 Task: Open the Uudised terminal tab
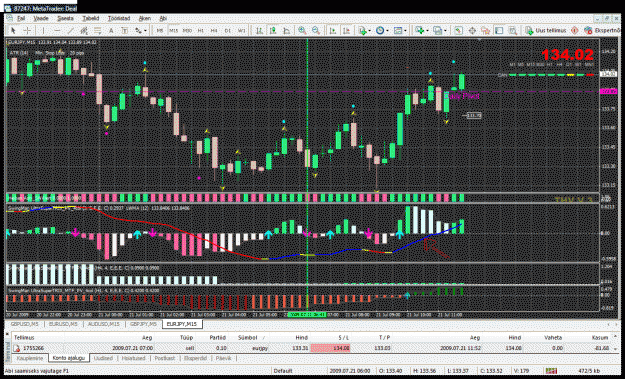point(103,358)
